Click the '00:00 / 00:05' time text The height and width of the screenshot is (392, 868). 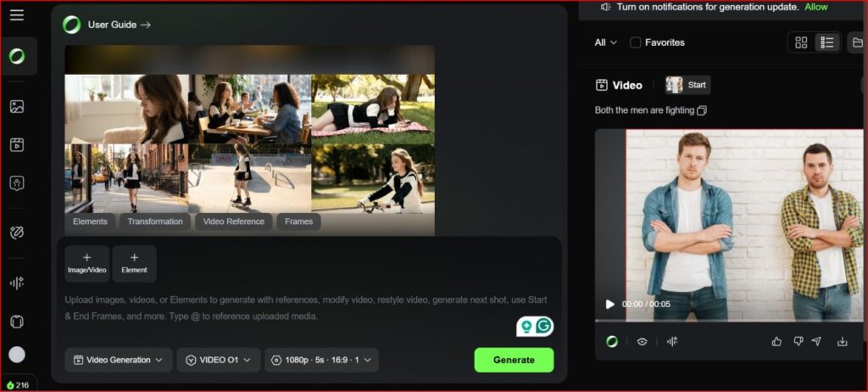pos(646,305)
